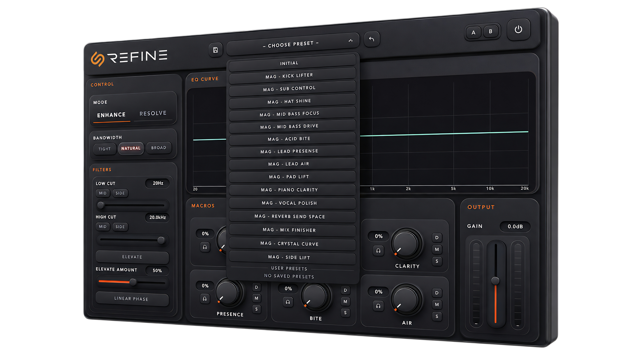Select MAG - Hat Shine preset

[x=292, y=101]
